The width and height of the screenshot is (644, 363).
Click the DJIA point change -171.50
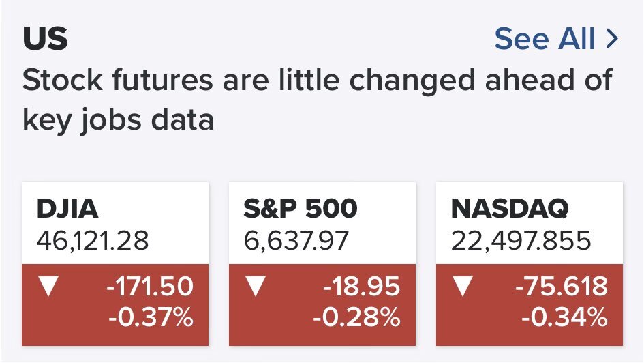(150, 287)
